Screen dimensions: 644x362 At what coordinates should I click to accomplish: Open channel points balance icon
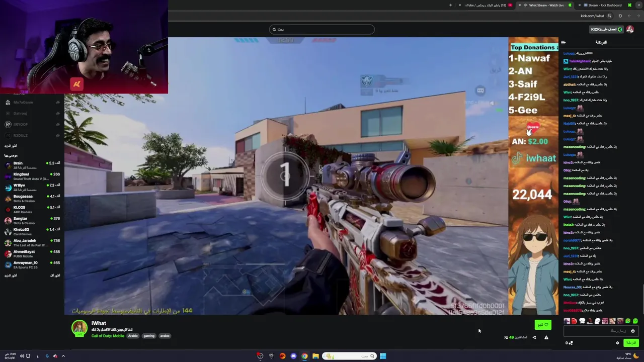(569, 343)
